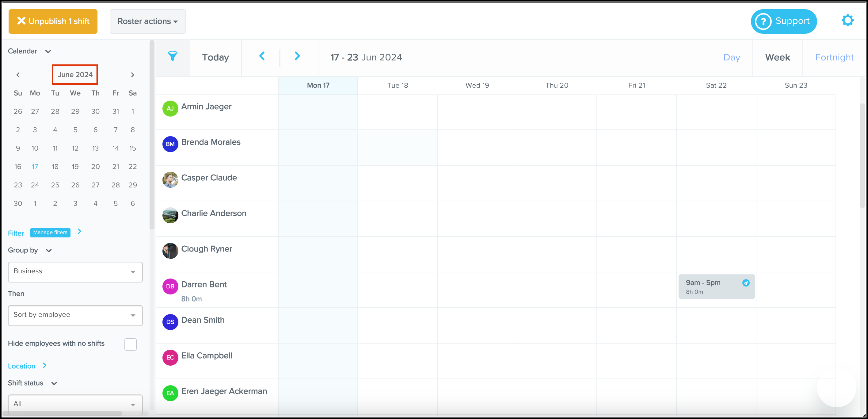Viewport: 868px width, 419px height.
Task: Open the Sort by employee dropdown
Action: [75, 315]
